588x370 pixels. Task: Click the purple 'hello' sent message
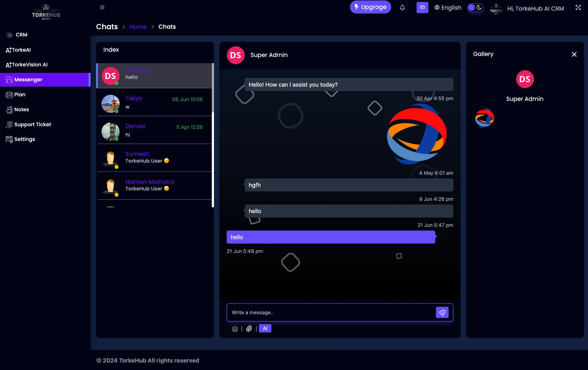pos(331,237)
